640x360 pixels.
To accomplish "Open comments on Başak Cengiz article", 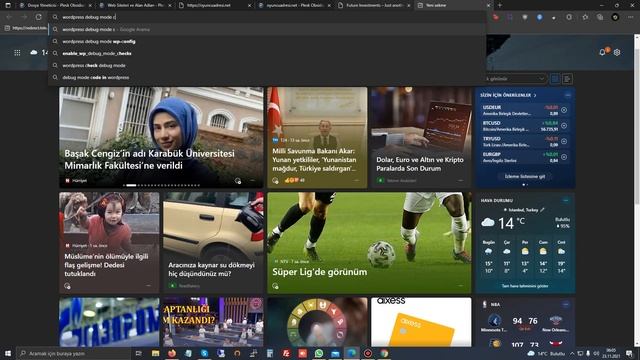I will coord(238,181).
